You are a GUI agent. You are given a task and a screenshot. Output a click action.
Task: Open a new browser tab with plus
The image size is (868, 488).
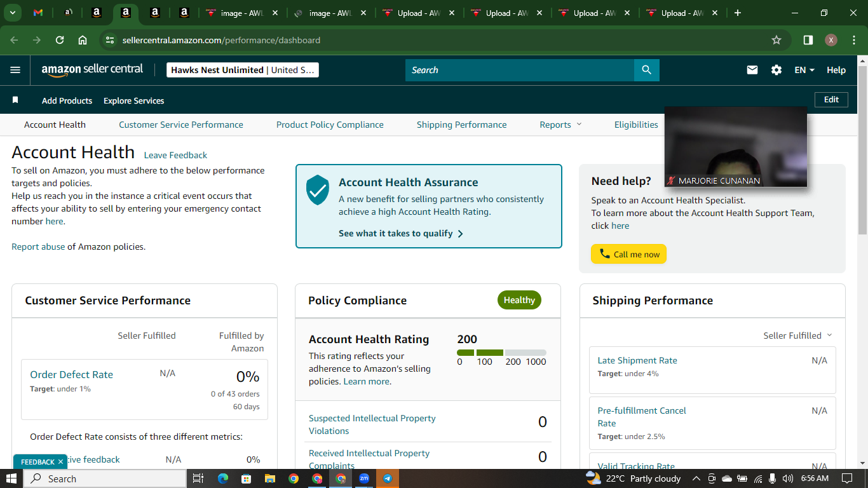[738, 13]
